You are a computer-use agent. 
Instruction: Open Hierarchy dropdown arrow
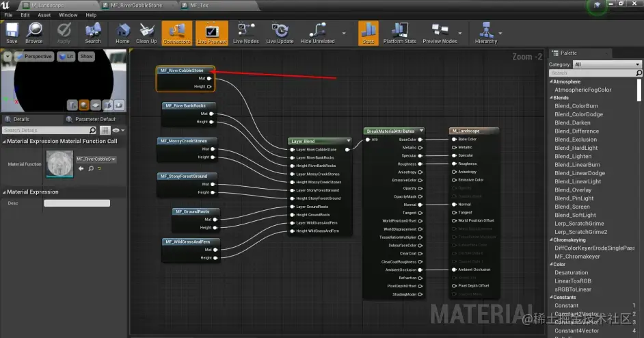click(x=500, y=33)
